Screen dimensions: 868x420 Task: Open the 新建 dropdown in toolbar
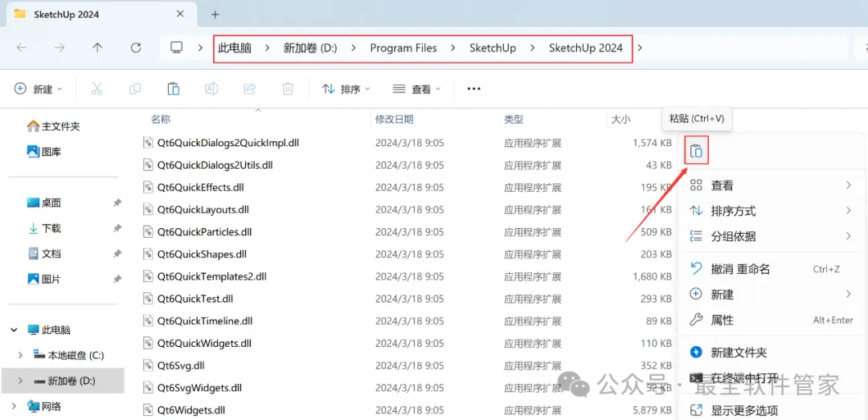pos(39,88)
